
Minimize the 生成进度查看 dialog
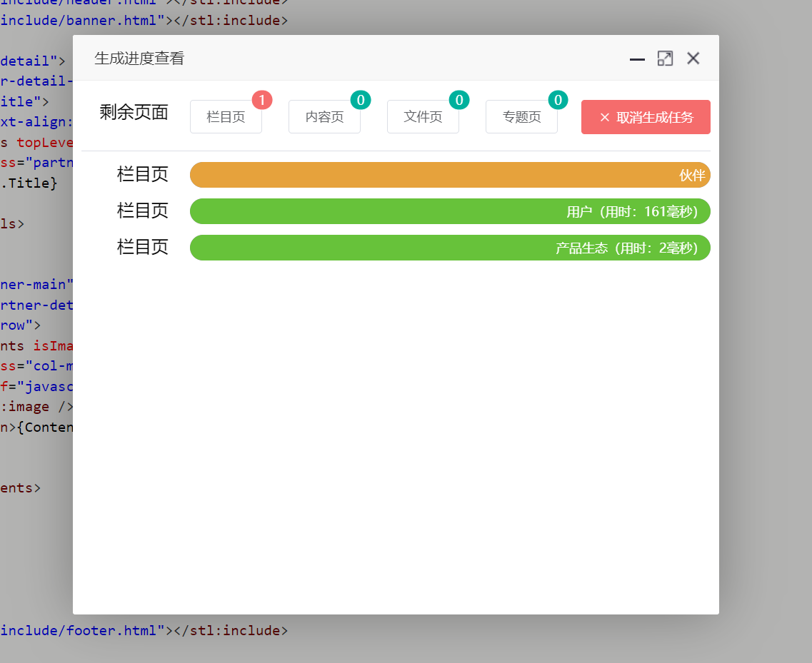pos(637,59)
